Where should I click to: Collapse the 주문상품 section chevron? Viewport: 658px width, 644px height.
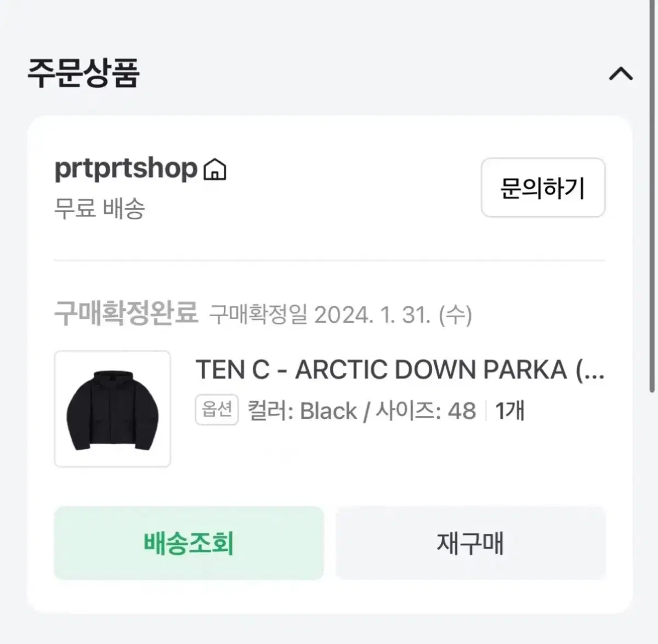621,73
